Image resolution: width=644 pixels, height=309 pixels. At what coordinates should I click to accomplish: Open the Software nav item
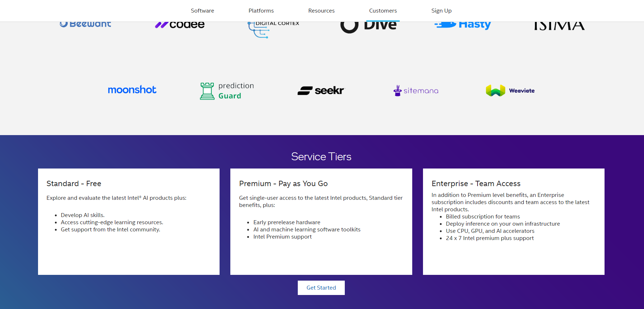point(202,11)
